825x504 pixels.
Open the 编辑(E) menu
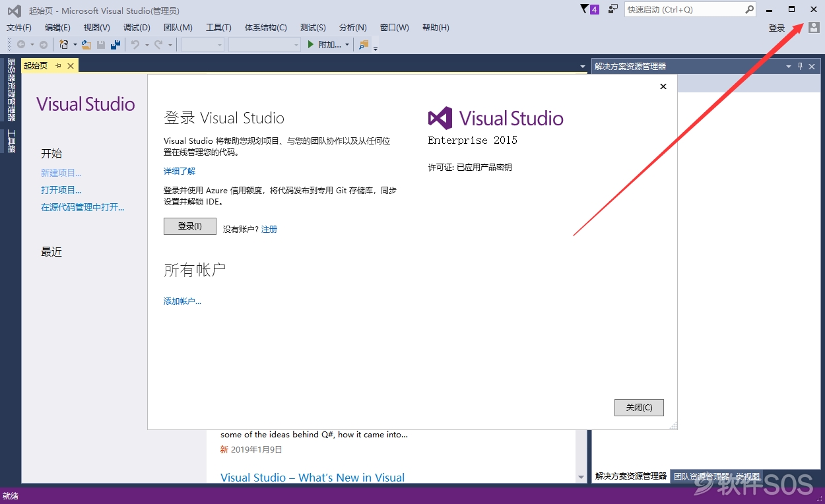coord(57,28)
